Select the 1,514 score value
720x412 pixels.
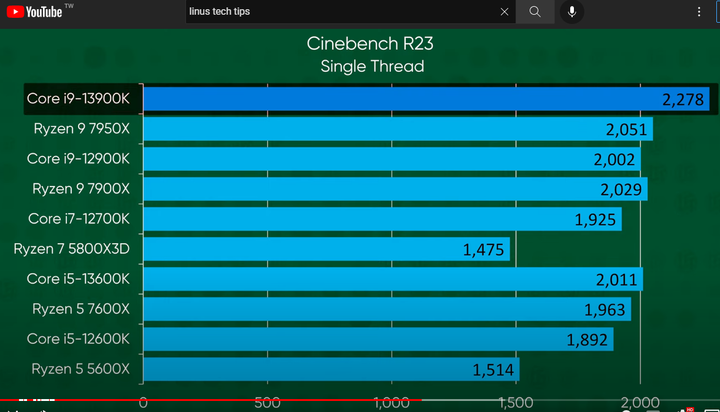(493, 370)
